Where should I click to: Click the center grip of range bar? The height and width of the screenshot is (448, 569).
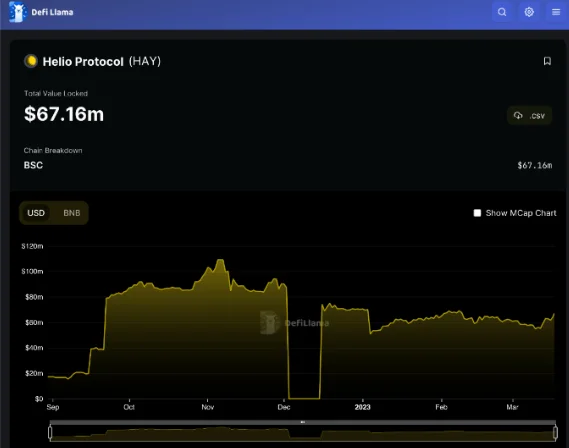303,422
